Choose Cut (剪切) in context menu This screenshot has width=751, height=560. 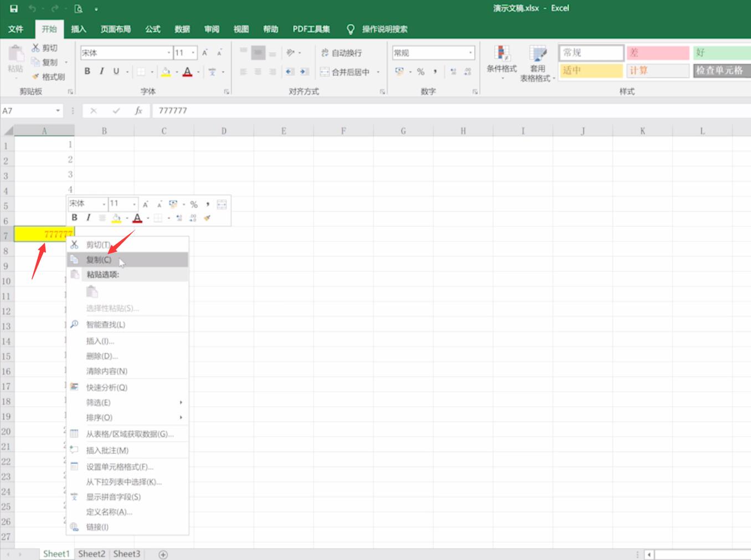[x=128, y=244]
